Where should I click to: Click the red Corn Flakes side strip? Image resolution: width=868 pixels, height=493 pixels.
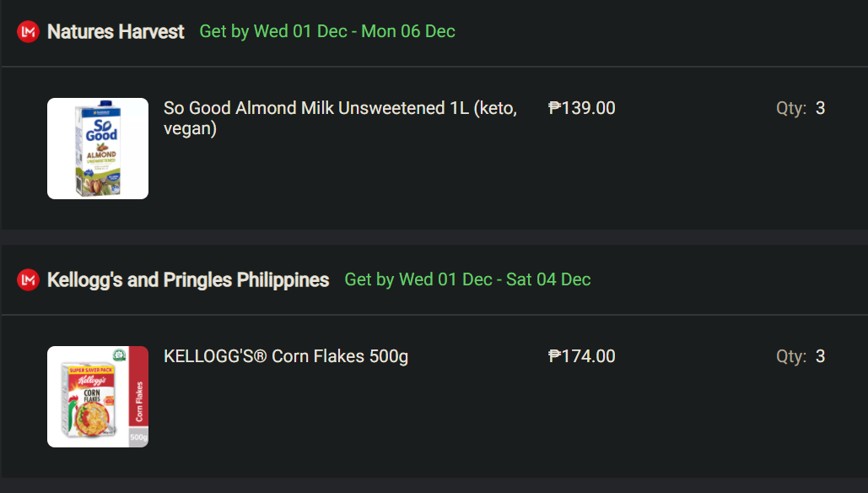click(138, 402)
